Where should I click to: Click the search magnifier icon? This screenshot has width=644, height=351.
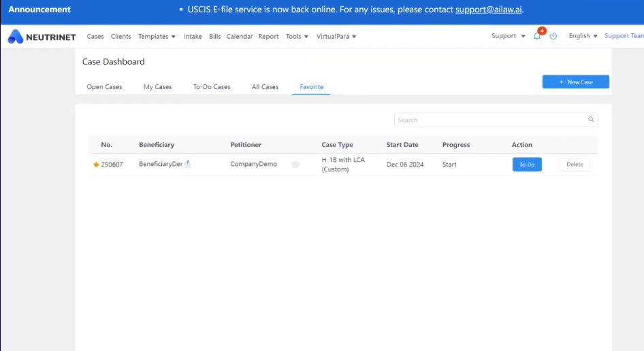pos(591,120)
